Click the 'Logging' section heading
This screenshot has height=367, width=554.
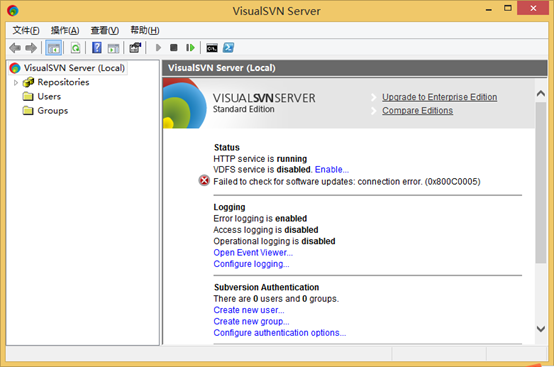click(229, 207)
